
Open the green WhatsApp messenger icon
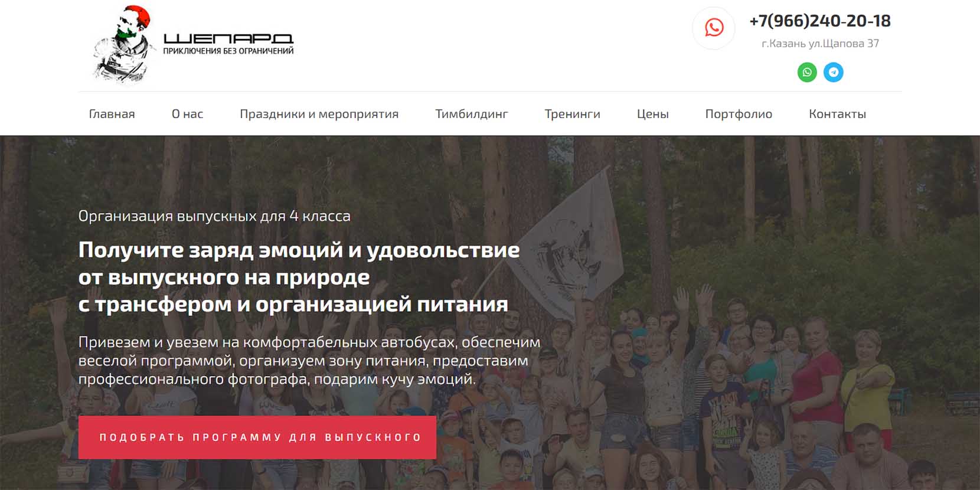click(x=807, y=73)
